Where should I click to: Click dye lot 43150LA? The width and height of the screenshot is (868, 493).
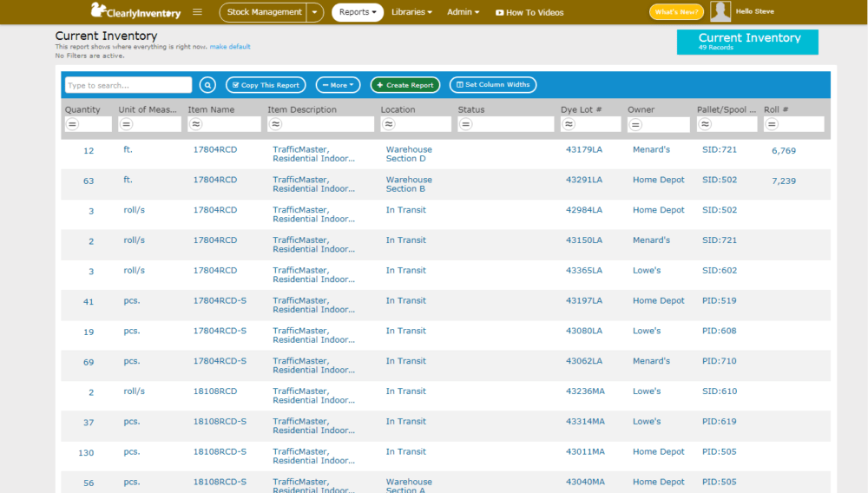click(583, 240)
